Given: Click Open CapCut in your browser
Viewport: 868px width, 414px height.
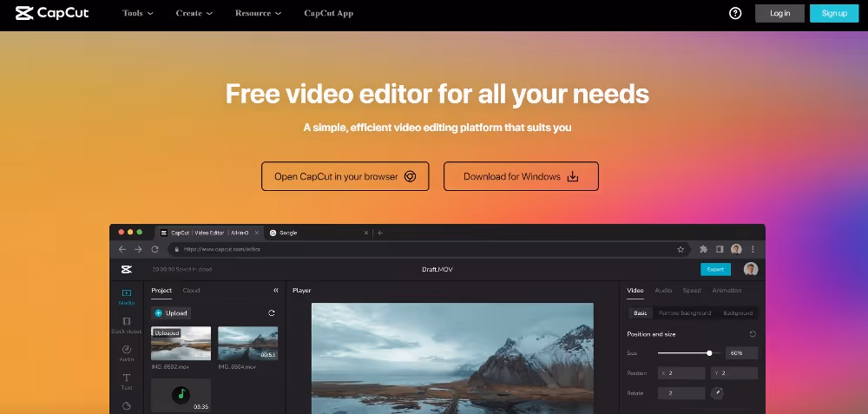Looking at the screenshot, I should 345,176.
